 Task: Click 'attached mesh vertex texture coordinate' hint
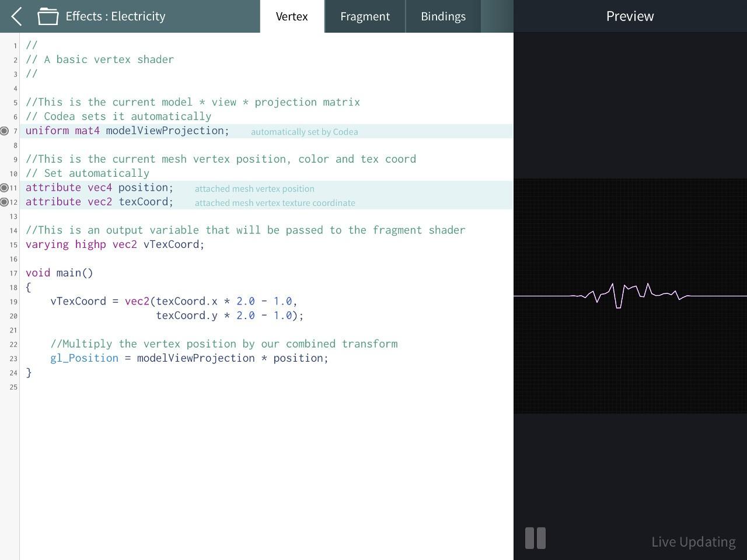tap(275, 203)
